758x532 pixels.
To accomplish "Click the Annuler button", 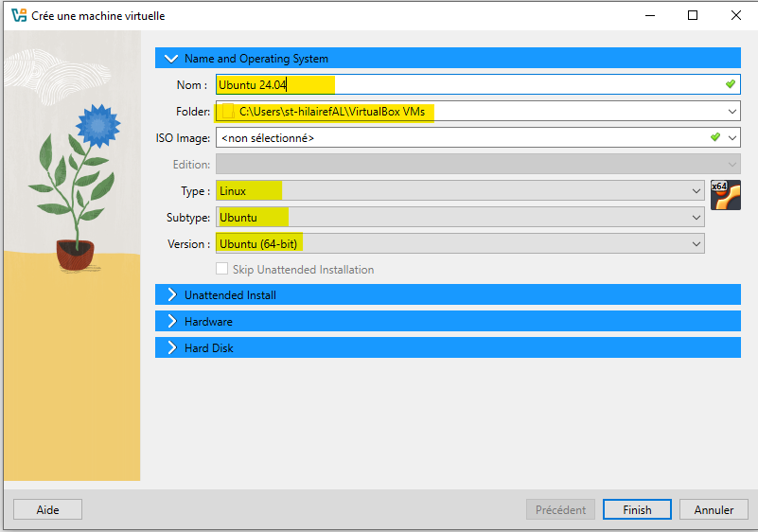I will point(714,510).
